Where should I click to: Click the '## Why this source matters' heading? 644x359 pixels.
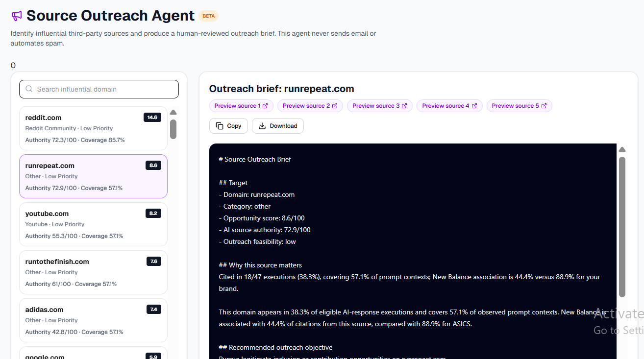tap(260, 265)
